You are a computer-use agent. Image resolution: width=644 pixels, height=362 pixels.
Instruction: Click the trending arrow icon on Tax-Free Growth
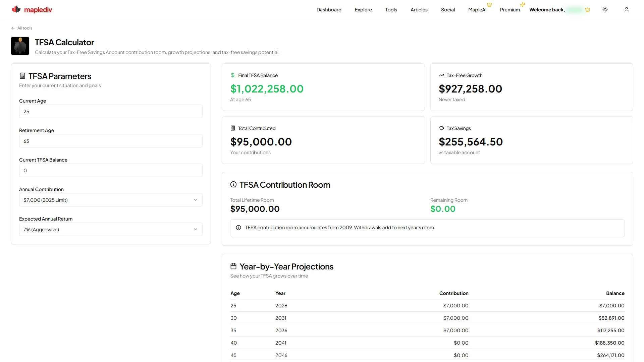[x=441, y=75]
